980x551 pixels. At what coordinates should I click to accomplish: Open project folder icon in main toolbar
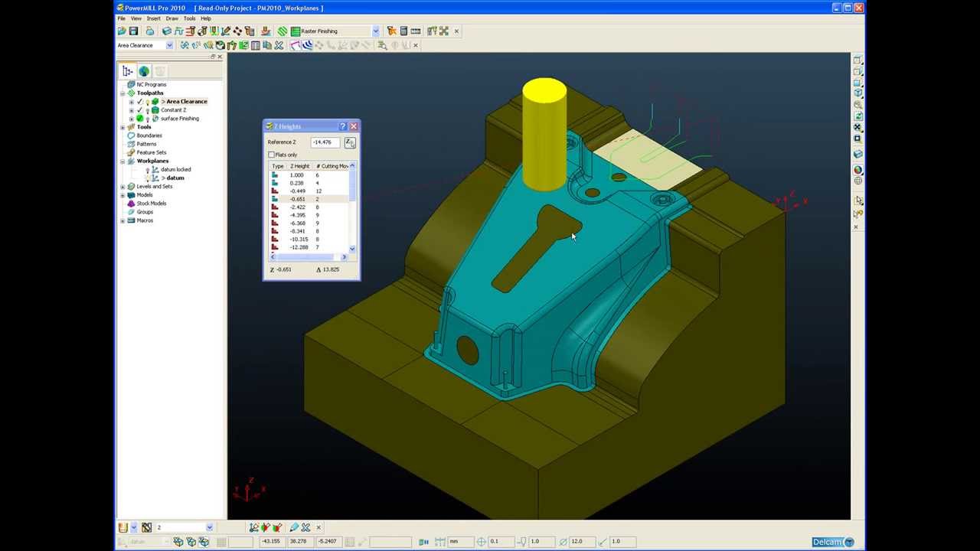(x=122, y=31)
